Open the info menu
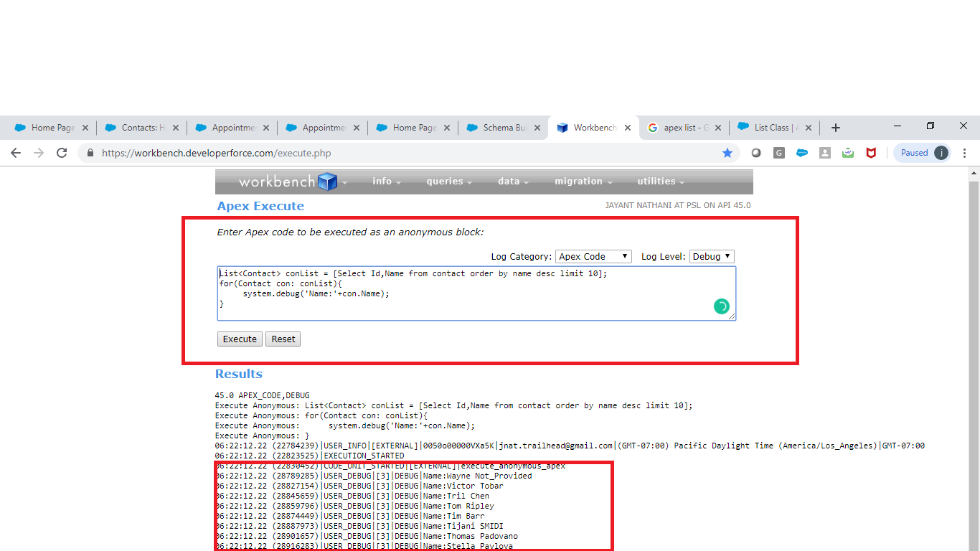The image size is (980, 551). click(386, 182)
